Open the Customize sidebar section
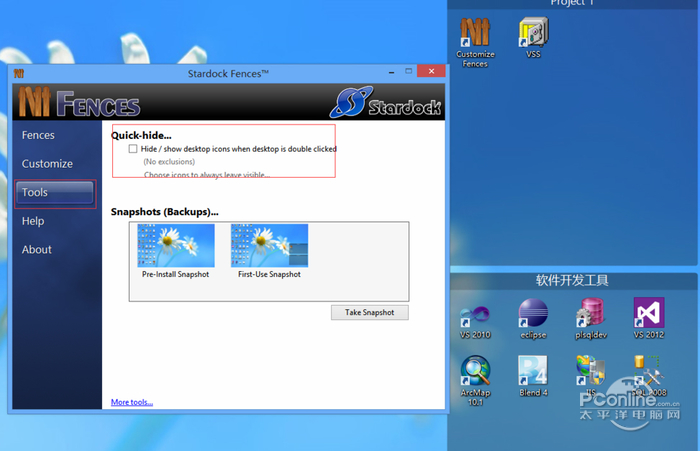700x451 pixels. pos(47,164)
